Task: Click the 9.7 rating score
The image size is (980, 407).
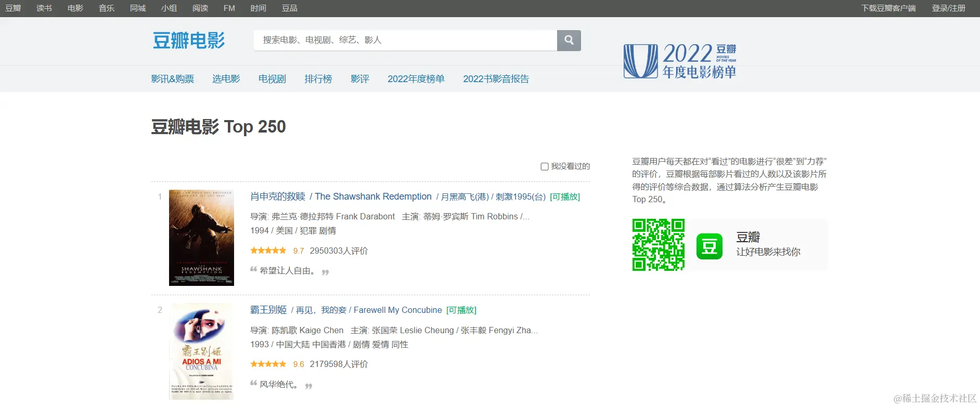Action: tap(299, 251)
